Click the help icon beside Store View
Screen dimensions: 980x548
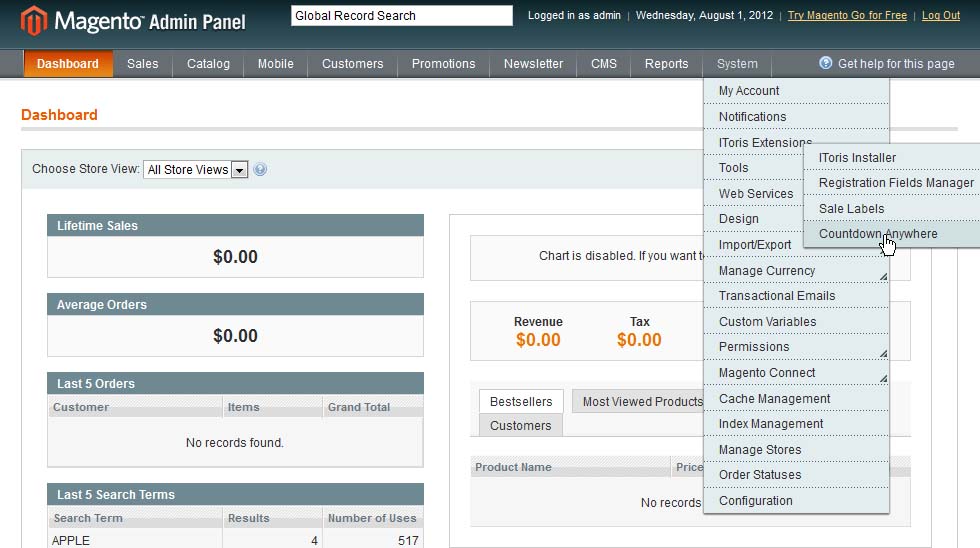tap(260, 170)
